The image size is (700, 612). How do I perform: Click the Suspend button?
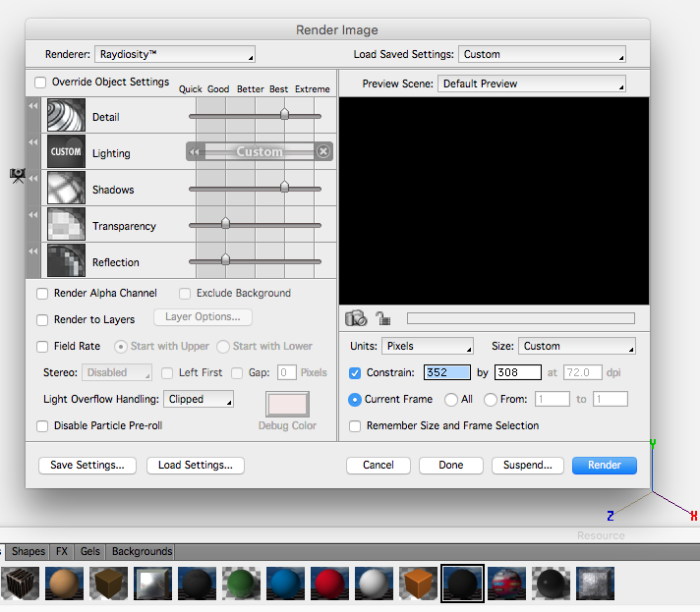click(x=528, y=466)
